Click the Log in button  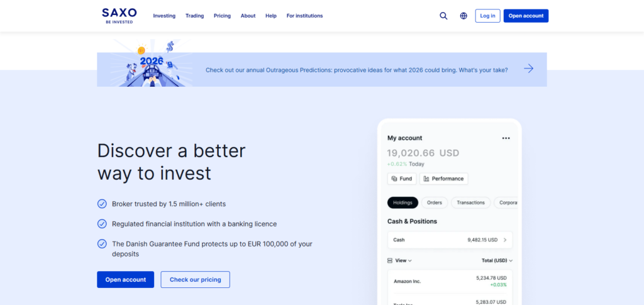pos(487,16)
